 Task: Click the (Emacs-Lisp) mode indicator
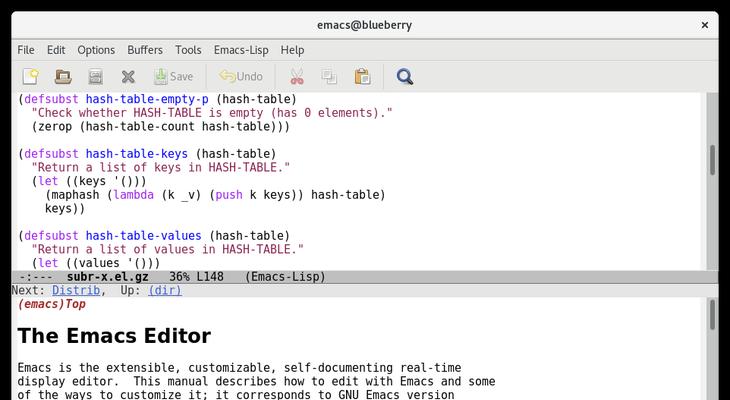pos(285,277)
